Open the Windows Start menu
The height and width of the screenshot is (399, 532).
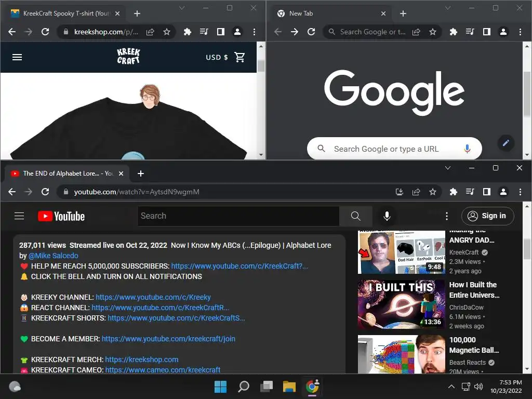tap(220, 387)
